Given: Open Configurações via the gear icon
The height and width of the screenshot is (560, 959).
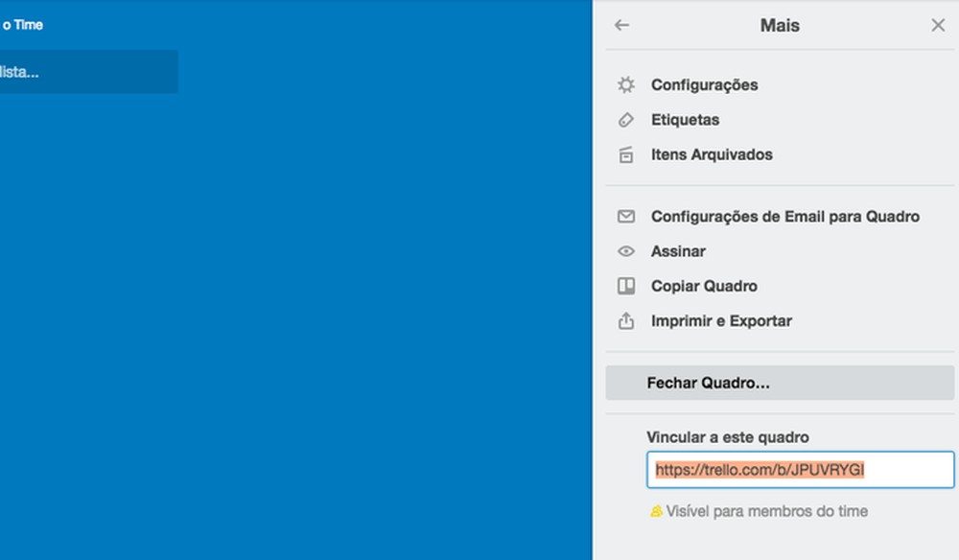Looking at the screenshot, I should [625, 84].
